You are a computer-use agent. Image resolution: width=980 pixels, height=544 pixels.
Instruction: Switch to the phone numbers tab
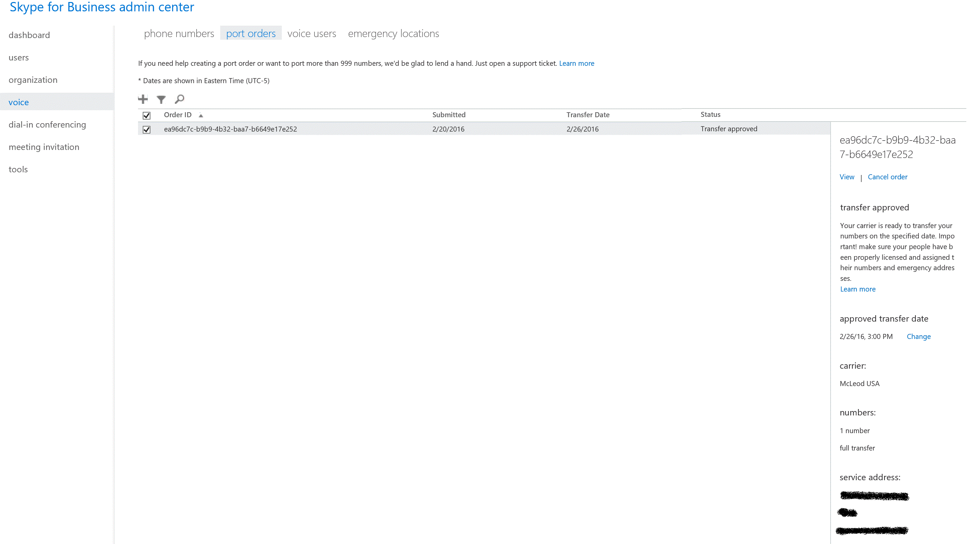(x=179, y=33)
